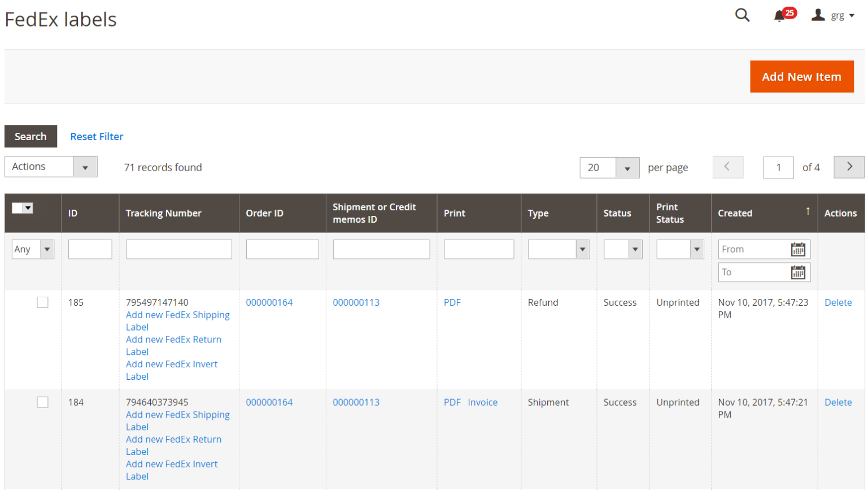This screenshot has height=490, width=868.
Task: Click the Created sort direction arrow
Action: (x=808, y=211)
